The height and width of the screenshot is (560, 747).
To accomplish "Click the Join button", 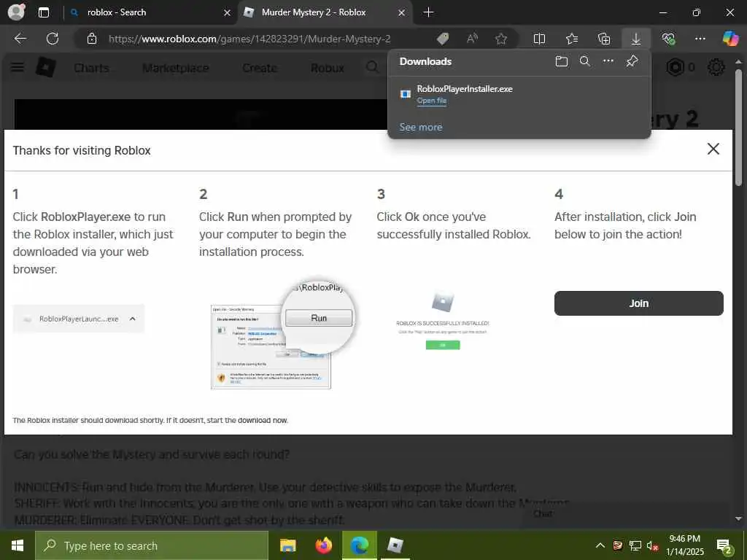I will [639, 303].
